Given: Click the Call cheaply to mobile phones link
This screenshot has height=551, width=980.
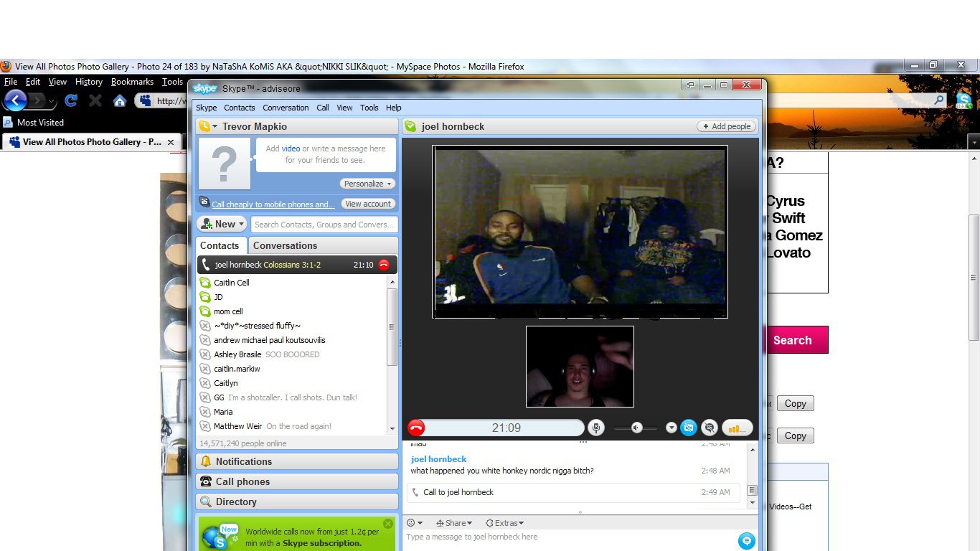Looking at the screenshot, I should [273, 204].
